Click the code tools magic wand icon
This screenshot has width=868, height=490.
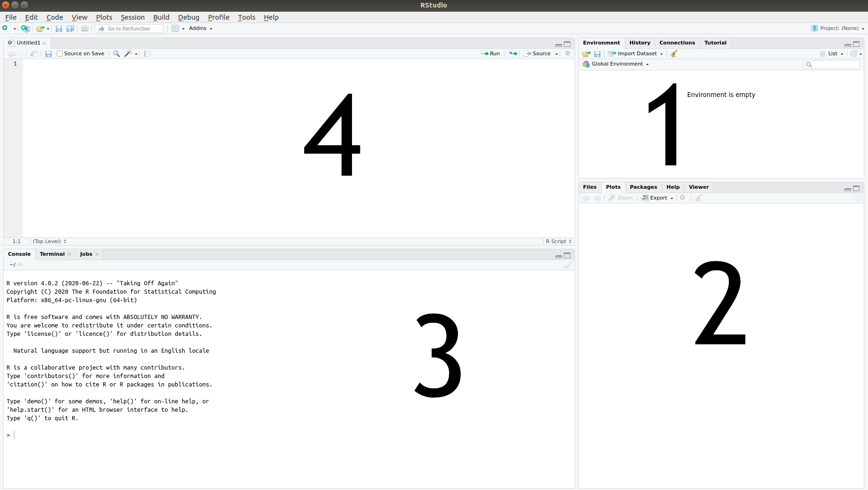(x=128, y=54)
